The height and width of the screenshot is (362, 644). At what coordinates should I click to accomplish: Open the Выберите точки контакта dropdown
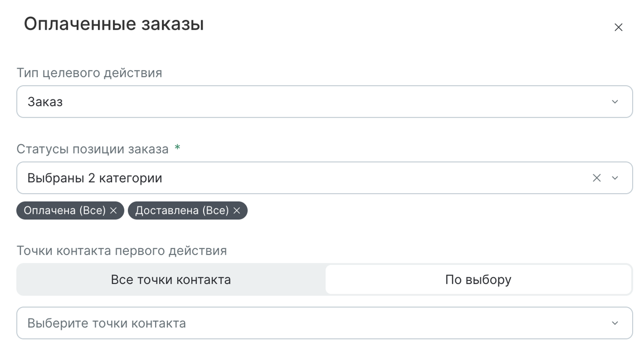(324, 323)
